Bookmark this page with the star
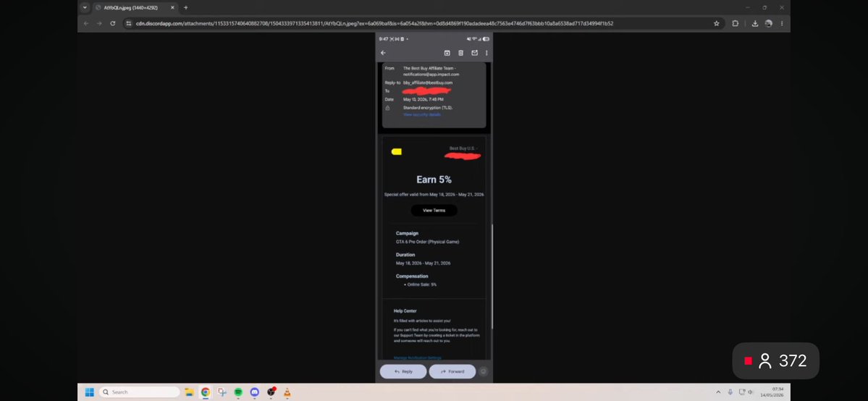Image resolution: width=868 pixels, height=401 pixels. [716, 23]
